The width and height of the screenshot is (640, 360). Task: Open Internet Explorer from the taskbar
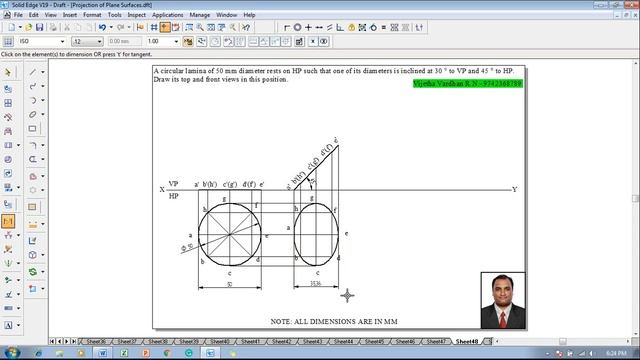coord(38,353)
